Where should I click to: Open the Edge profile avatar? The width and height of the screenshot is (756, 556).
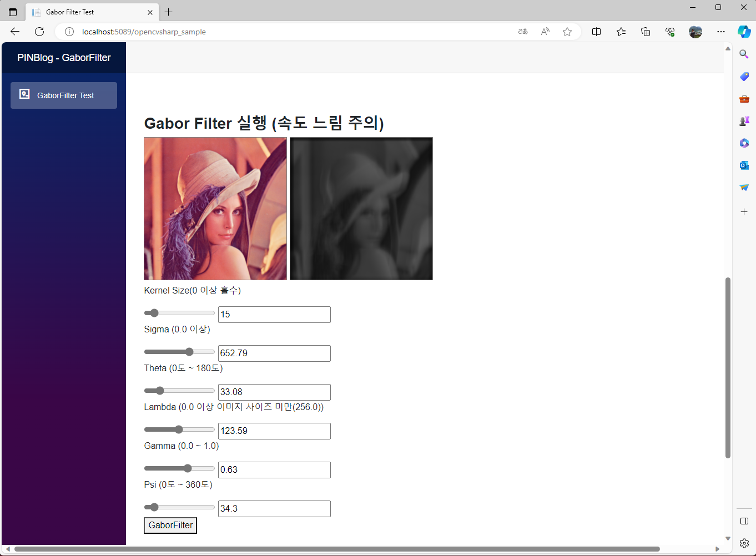click(x=695, y=32)
